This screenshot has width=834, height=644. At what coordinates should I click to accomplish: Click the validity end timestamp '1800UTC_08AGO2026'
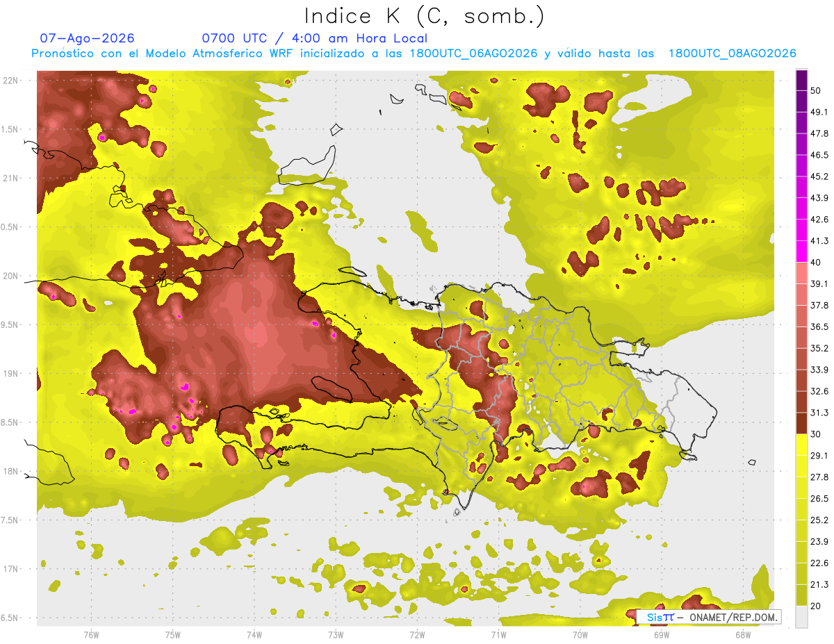(x=732, y=53)
